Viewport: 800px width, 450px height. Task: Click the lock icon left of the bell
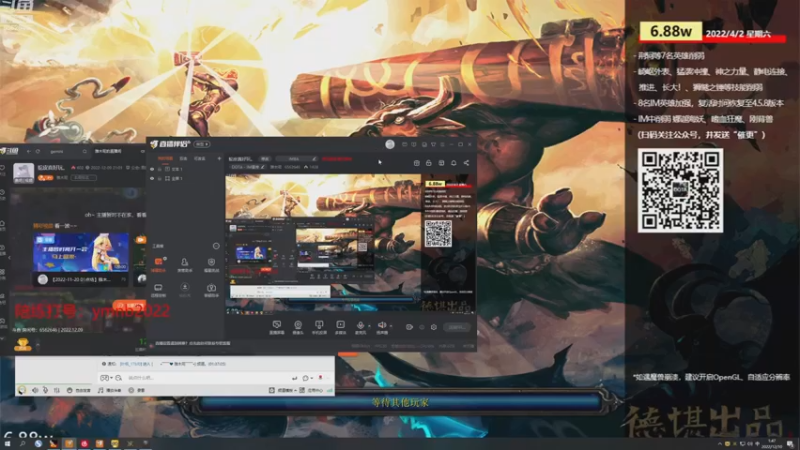pos(429,163)
